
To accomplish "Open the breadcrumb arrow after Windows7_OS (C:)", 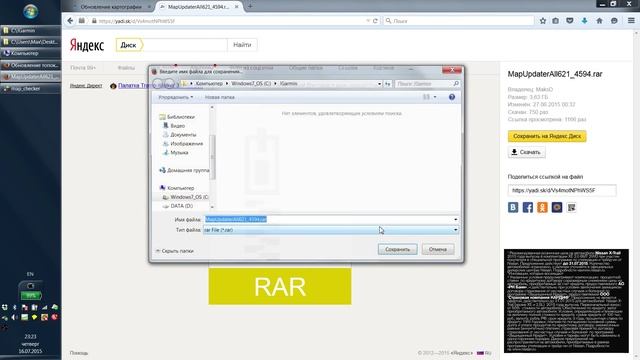I will point(275,84).
